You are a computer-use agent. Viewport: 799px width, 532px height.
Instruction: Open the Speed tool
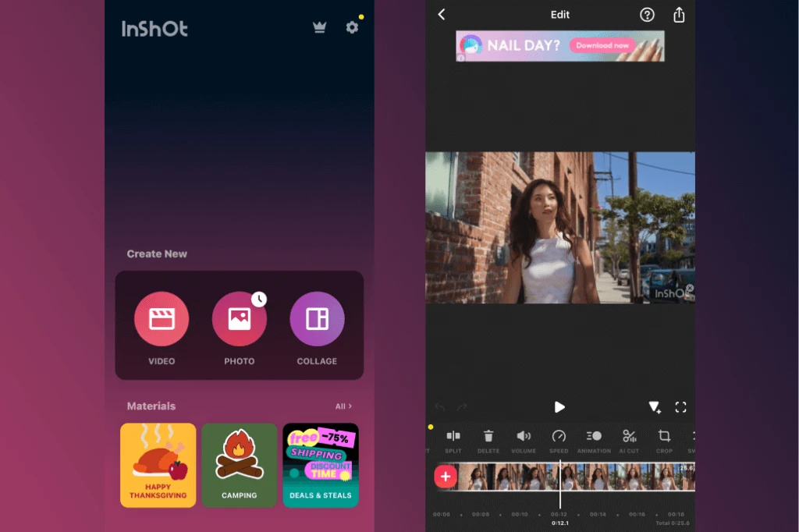pos(559,442)
